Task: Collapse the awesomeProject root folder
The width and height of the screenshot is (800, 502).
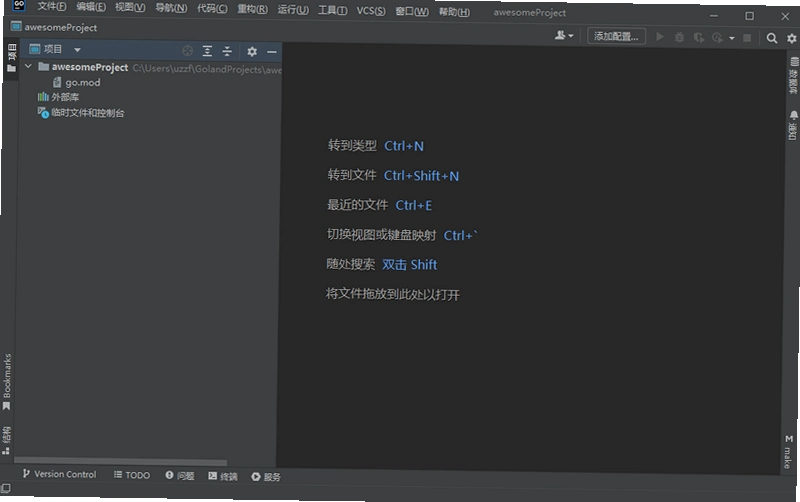Action: [x=29, y=66]
